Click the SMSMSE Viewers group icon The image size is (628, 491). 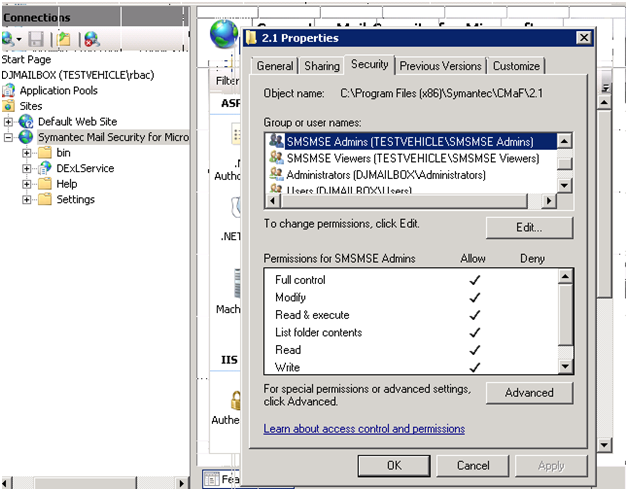[276, 157]
